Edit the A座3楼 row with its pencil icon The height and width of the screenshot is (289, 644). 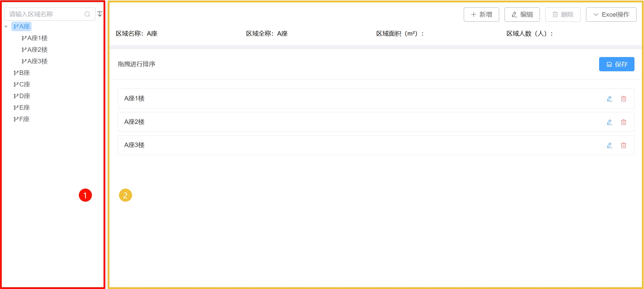[x=609, y=145]
